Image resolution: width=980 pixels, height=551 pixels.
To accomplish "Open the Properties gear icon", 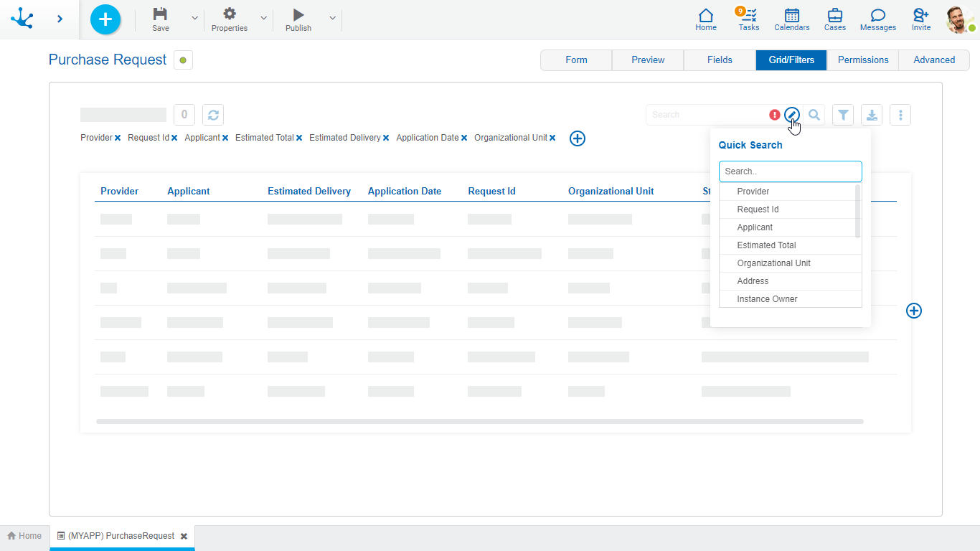I will coord(229,14).
